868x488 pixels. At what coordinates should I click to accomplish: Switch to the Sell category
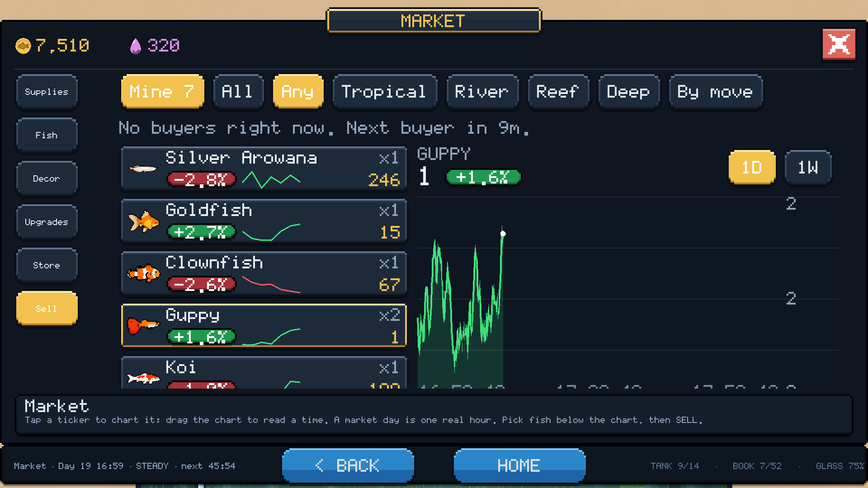pos(47,309)
